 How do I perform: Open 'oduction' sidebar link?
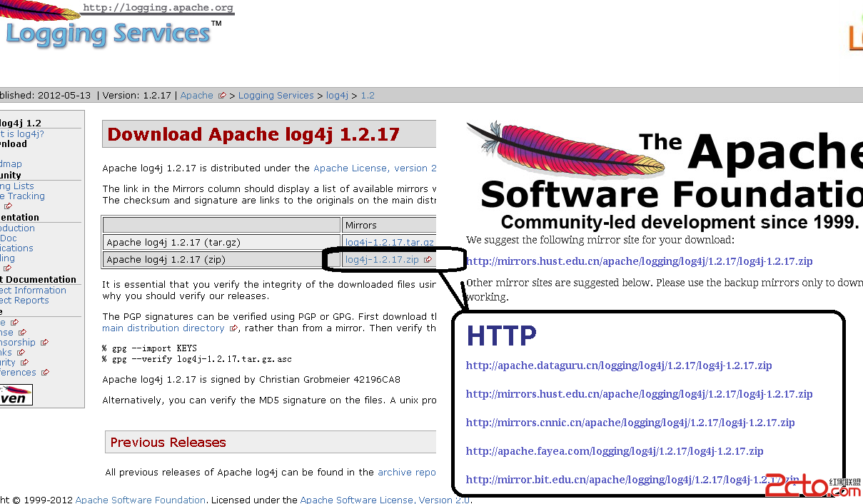[17, 228]
